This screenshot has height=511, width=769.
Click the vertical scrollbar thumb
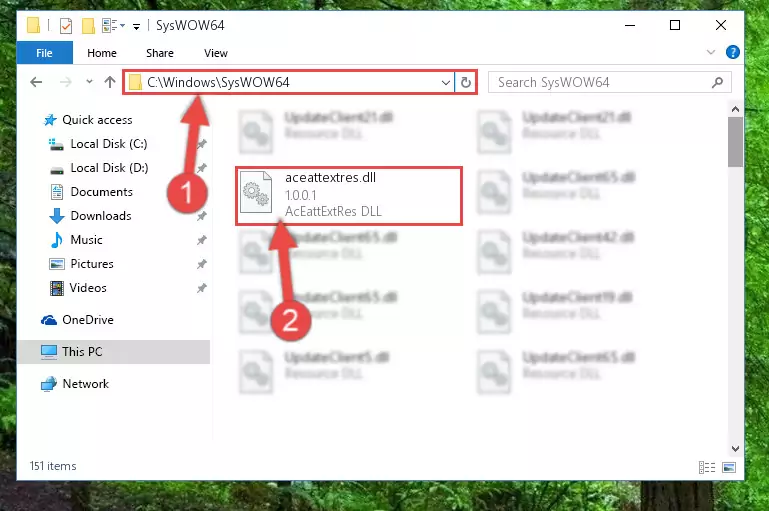click(x=735, y=142)
